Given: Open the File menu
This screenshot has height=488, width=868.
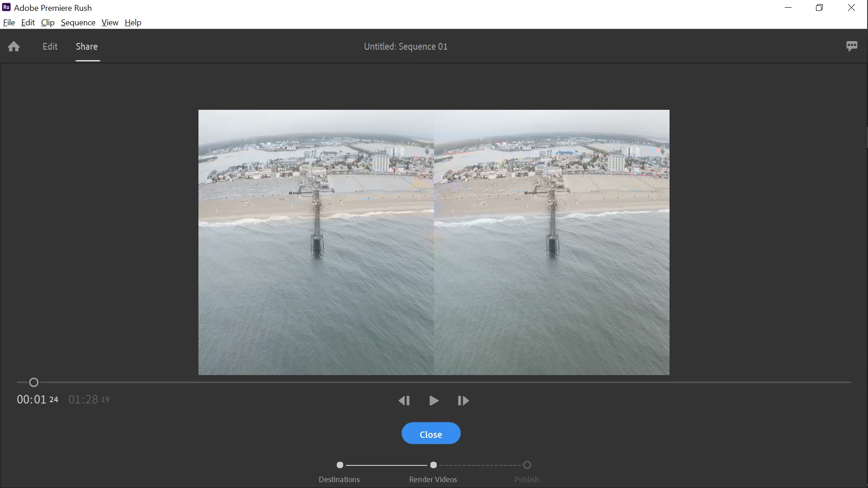Looking at the screenshot, I should click(x=9, y=23).
